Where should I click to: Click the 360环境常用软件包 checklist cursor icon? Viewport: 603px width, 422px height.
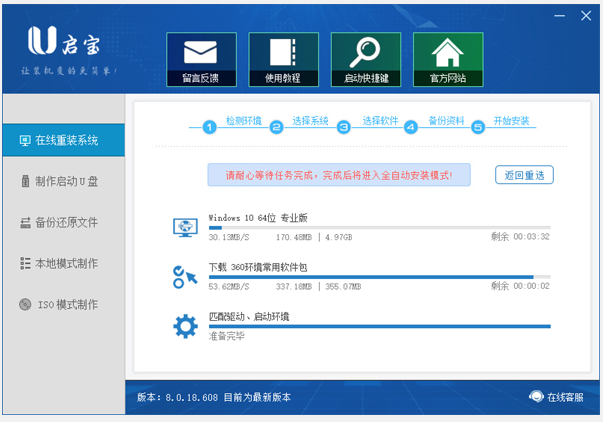185,277
